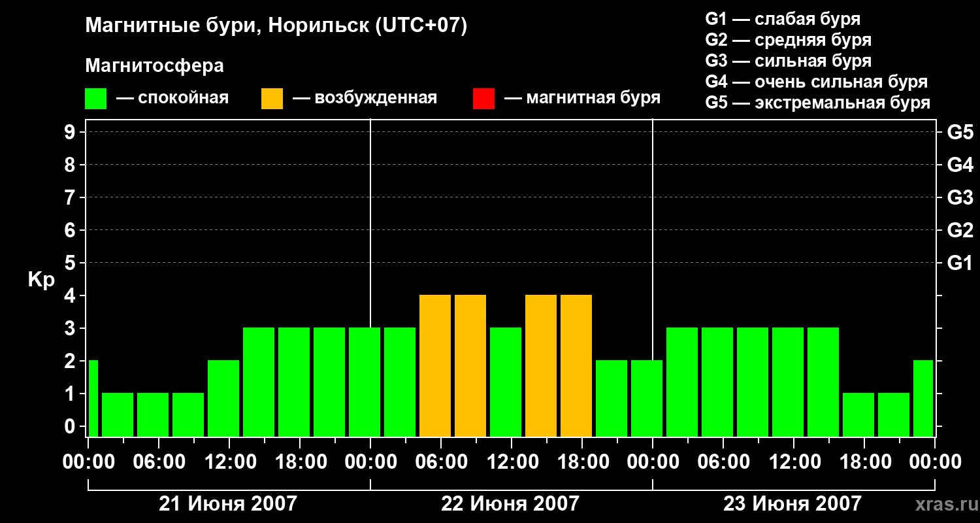The width and height of the screenshot is (980, 523).
Task: Select the 'G2 — средняя буря' legend line
Action: [789, 40]
